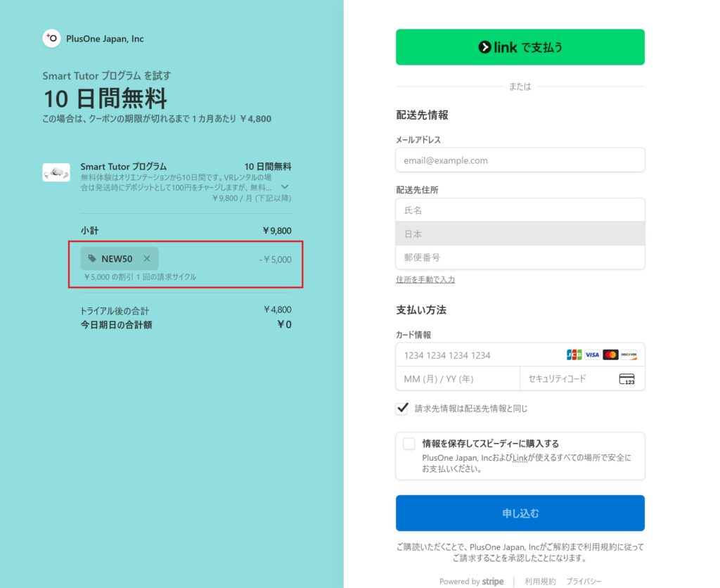Click the CVC security code card icon
This screenshot has width=720, height=588.
click(626, 379)
